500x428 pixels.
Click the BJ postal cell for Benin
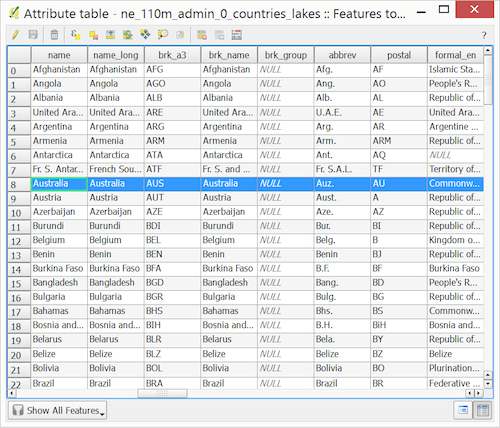(x=399, y=254)
